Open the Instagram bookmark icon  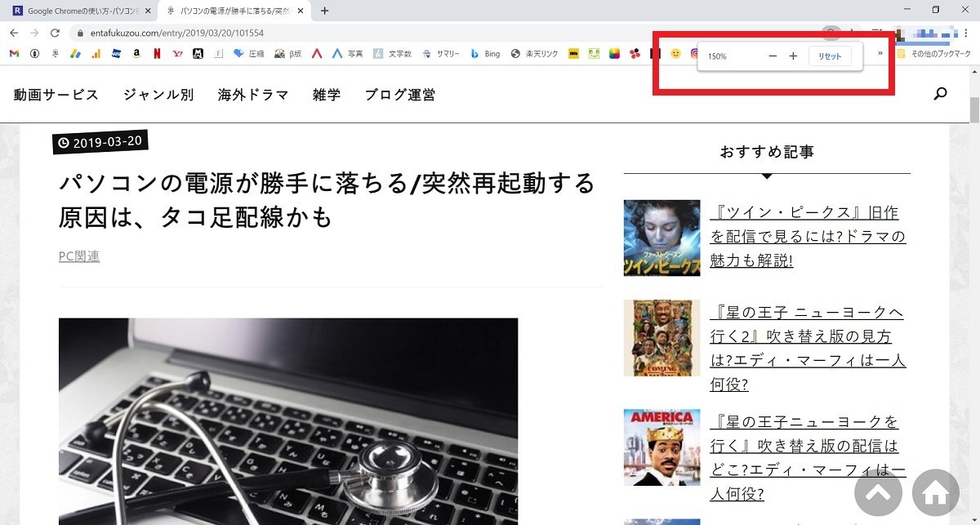coord(694,54)
